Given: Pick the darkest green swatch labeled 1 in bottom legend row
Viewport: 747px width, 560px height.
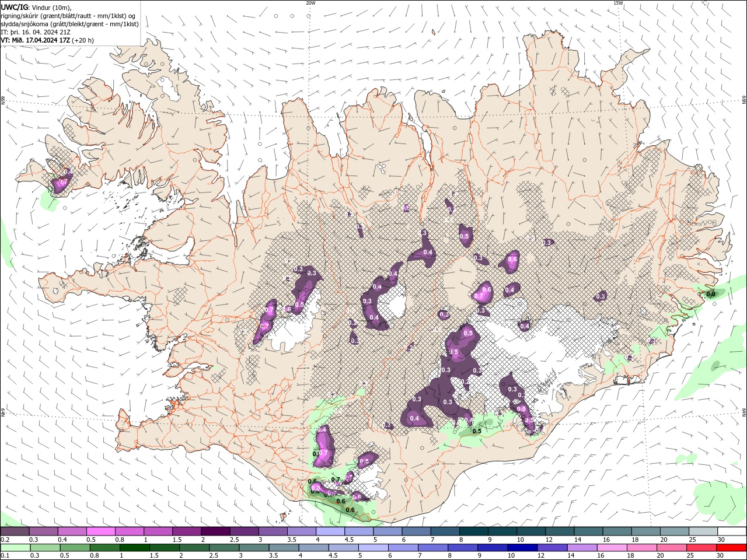Looking at the screenshot, I should coord(134,548).
